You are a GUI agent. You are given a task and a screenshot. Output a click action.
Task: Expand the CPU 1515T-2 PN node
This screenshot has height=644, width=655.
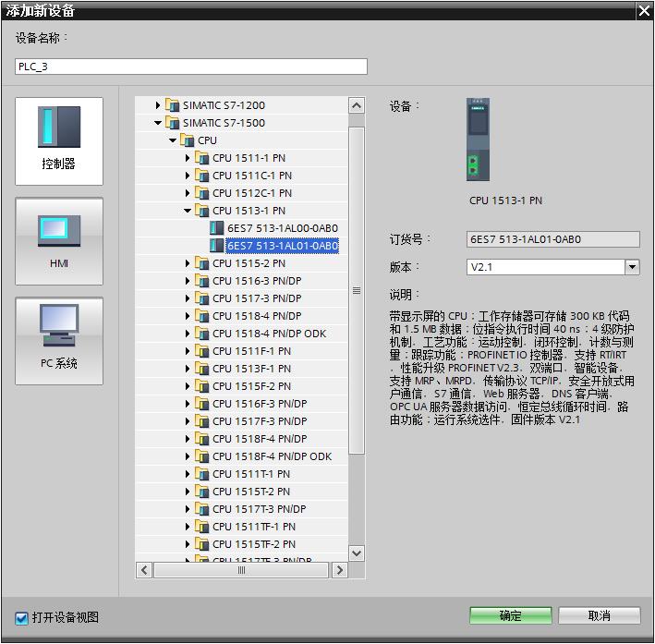(188, 491)
